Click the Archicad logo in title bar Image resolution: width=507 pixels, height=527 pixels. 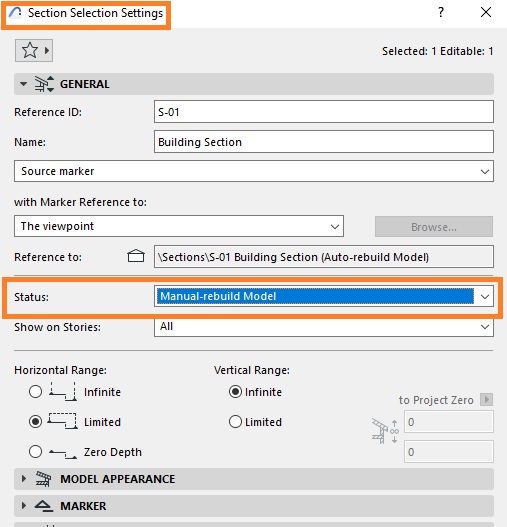tap(15, 13)
